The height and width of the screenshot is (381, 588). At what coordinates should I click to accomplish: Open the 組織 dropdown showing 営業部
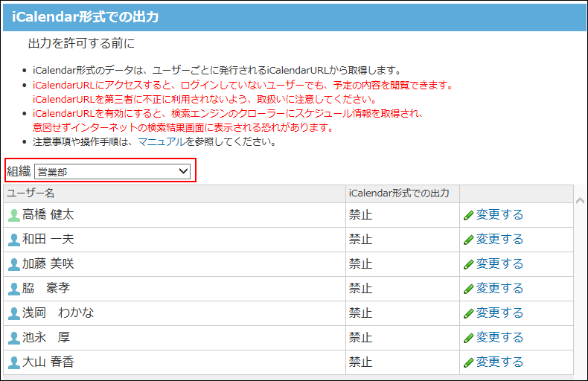tap(112, 172)
